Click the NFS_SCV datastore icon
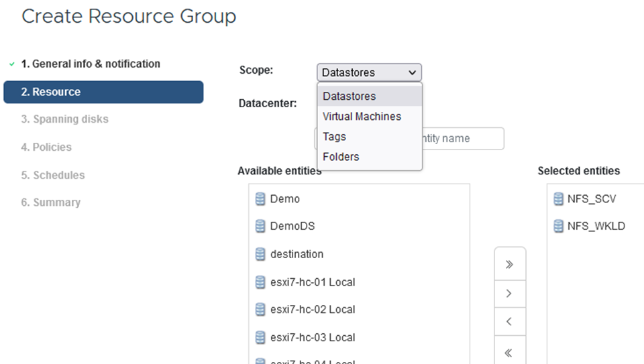Viewport: 644px width, 364px height. (558, 199)
